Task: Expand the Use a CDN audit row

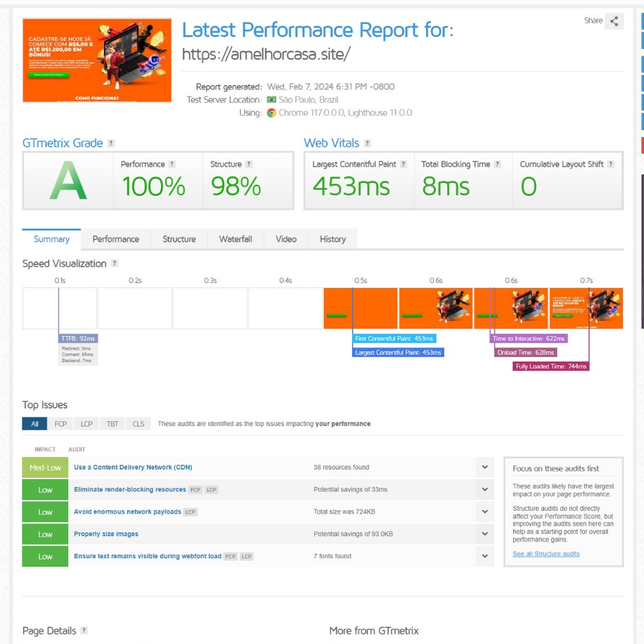Action: [485, 468]
